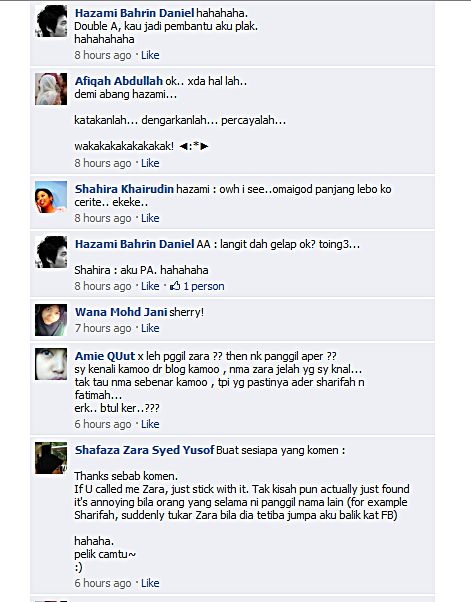Like Amie QUut's comment

point(150,424)
